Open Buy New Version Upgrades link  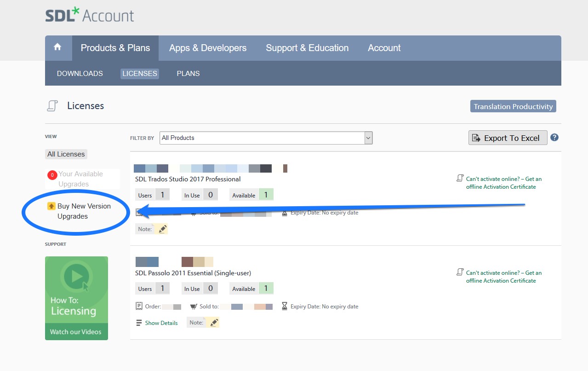click(x=84, y=211)
